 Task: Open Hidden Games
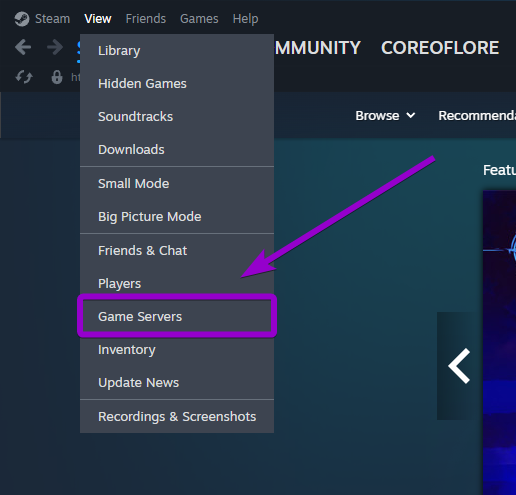pyautogui.click(x=177, y=84)
